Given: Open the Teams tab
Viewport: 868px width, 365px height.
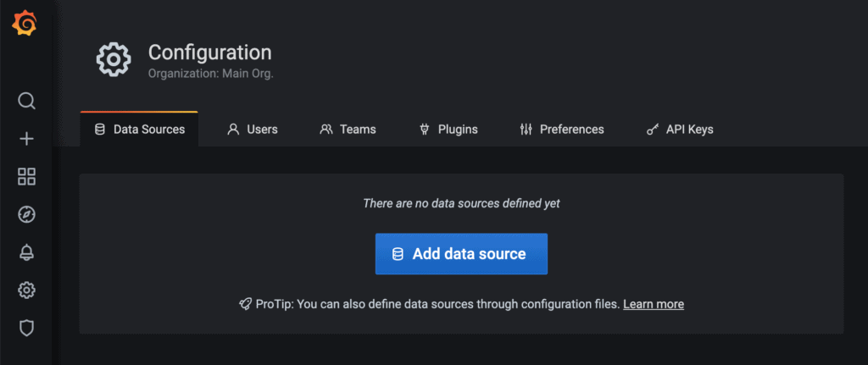Looking at the screenshot, I should point(348,130).
